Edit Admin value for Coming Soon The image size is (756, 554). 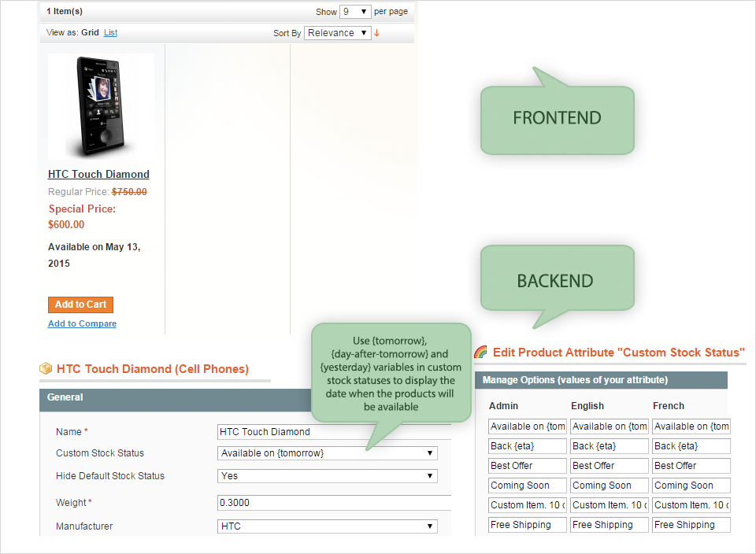click(x=528, y=485)
